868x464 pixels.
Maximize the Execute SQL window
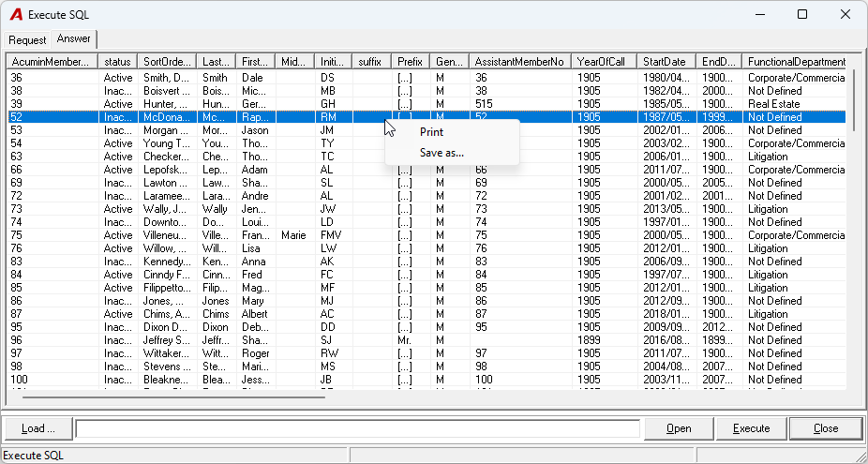click(802, 14)
